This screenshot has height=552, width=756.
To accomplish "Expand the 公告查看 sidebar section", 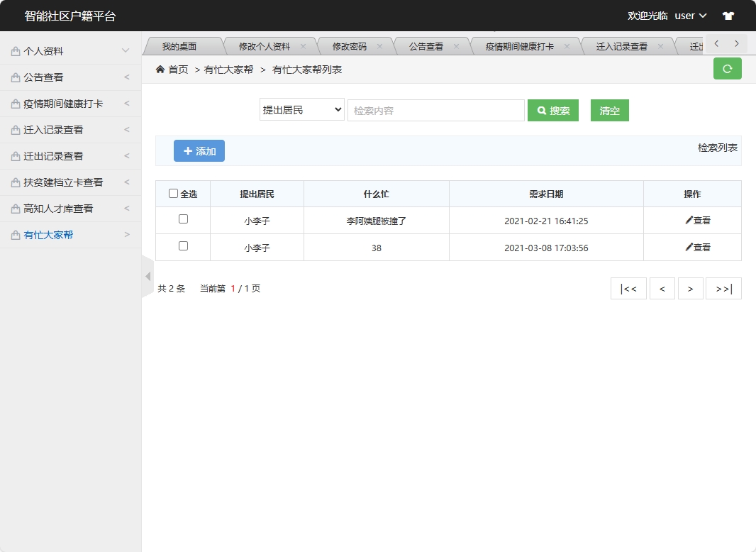I will click(70, 77).
